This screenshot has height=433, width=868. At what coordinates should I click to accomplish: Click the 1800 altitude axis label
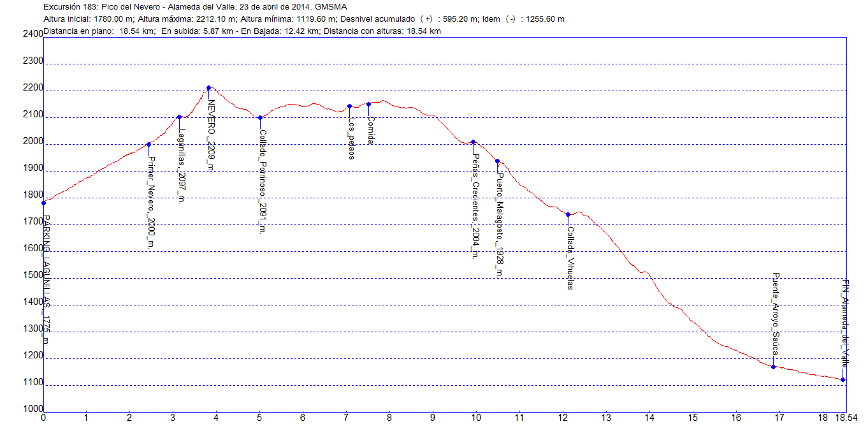pos(33,195)
